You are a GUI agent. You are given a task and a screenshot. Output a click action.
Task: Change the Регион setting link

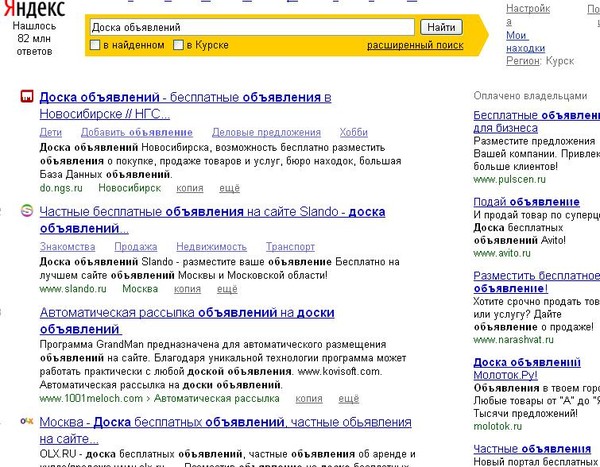coord(523,61)
